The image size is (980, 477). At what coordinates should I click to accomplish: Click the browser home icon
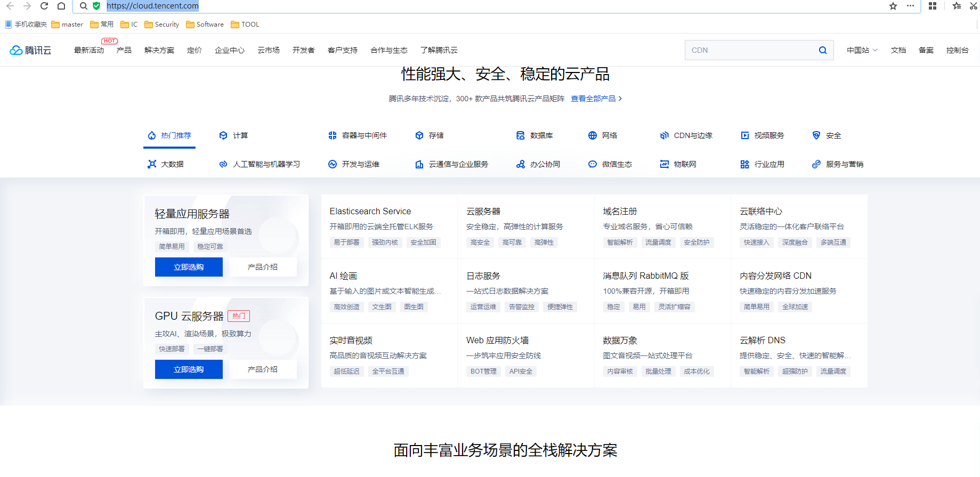click(61, 6)
